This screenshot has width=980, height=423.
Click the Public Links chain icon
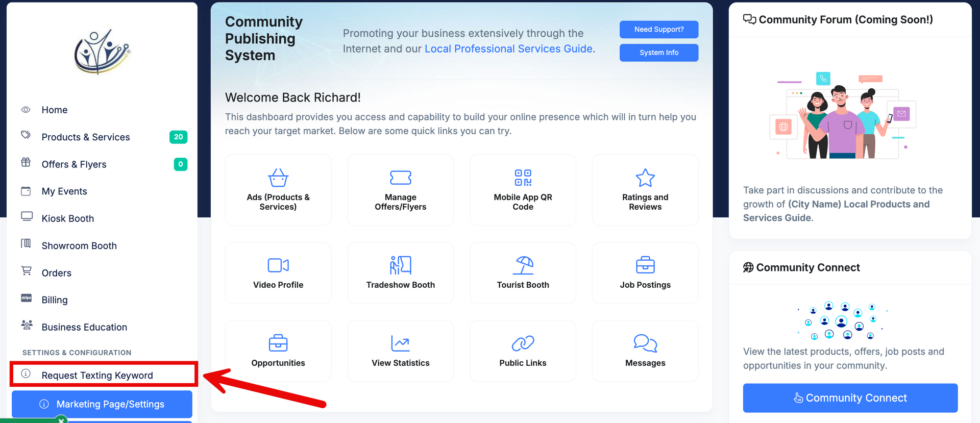tap(523, 343)
